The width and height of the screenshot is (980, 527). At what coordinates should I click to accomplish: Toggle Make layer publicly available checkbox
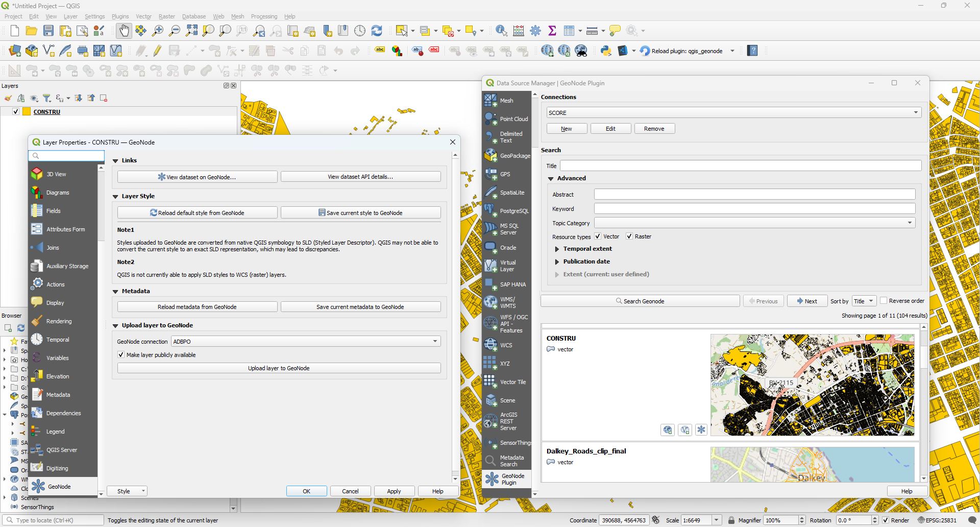pyautogui.click(x=121, y=355)
